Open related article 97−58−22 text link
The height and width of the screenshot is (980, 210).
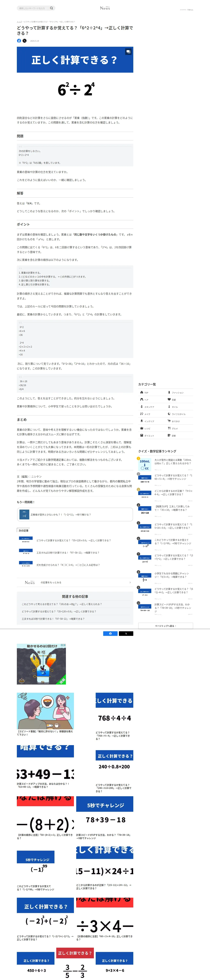point(53,619)
